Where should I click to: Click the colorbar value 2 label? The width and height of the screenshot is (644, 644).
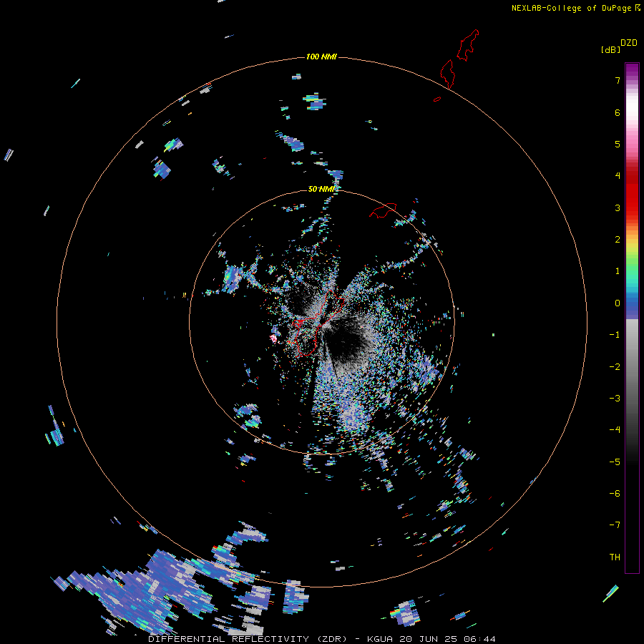pyautogui.click(x=618, y=240)
